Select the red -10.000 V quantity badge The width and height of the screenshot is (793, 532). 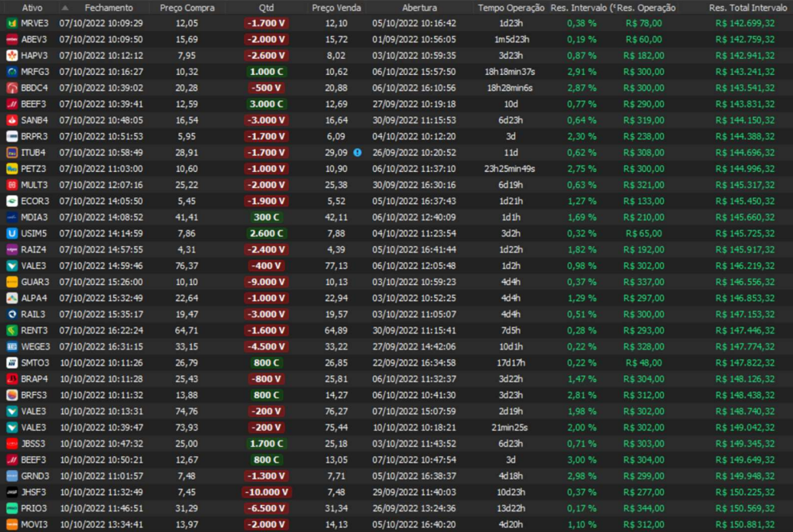266,492
